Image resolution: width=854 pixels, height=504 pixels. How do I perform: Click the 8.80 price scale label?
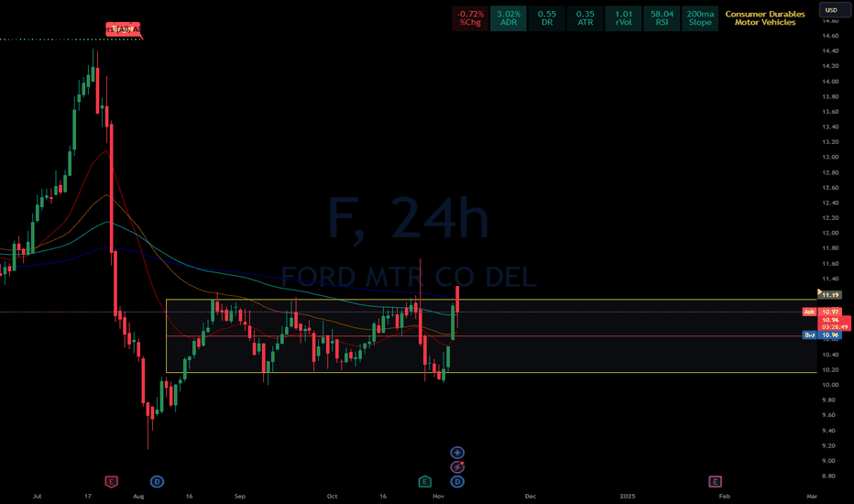(x=830, y=476)
